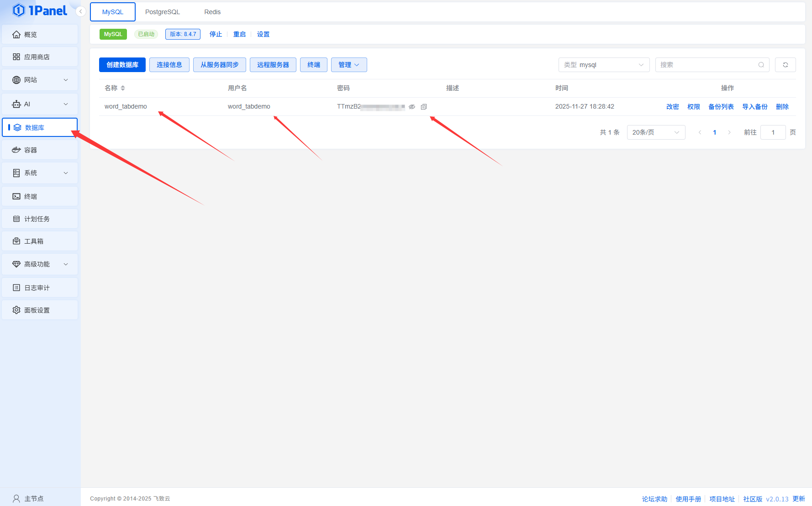Click the 备份列表 link for word_tabdemo
Viewport: 812px width, 506px height.
click(x=721, y=107)
